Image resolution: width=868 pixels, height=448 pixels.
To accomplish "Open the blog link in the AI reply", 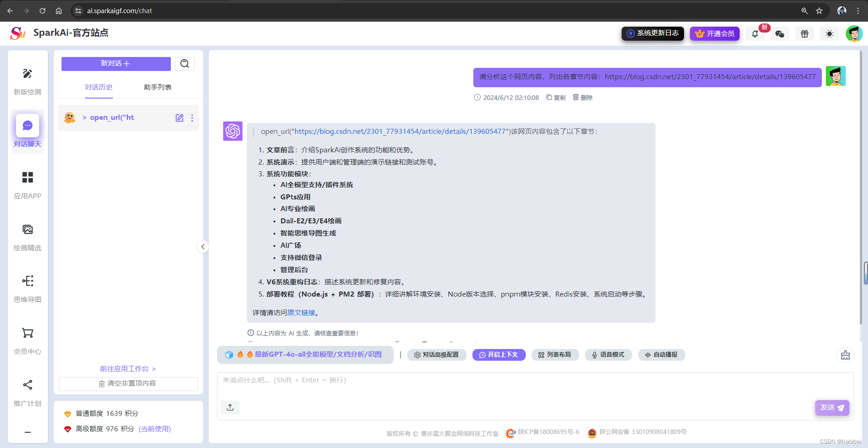I will (400, 132).
